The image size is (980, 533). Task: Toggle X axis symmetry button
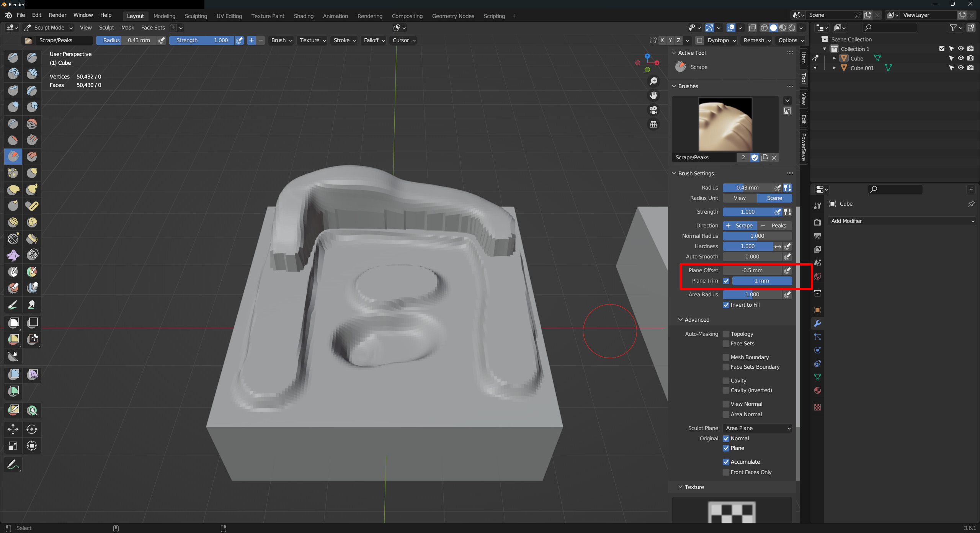pos(662,40)
